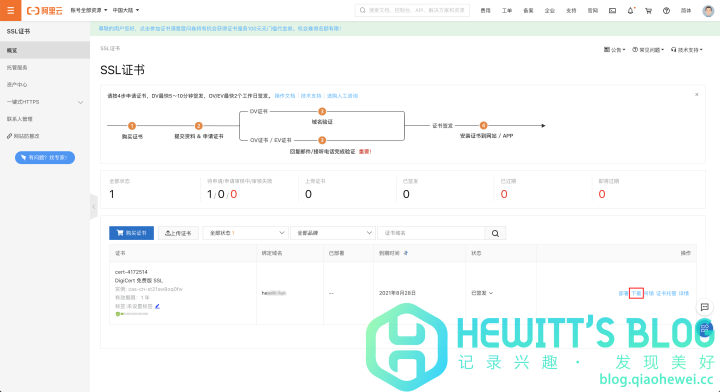This screenshot has height=392, width=720.
Task: Focus the 证书域名 search field
Action: 431,233
